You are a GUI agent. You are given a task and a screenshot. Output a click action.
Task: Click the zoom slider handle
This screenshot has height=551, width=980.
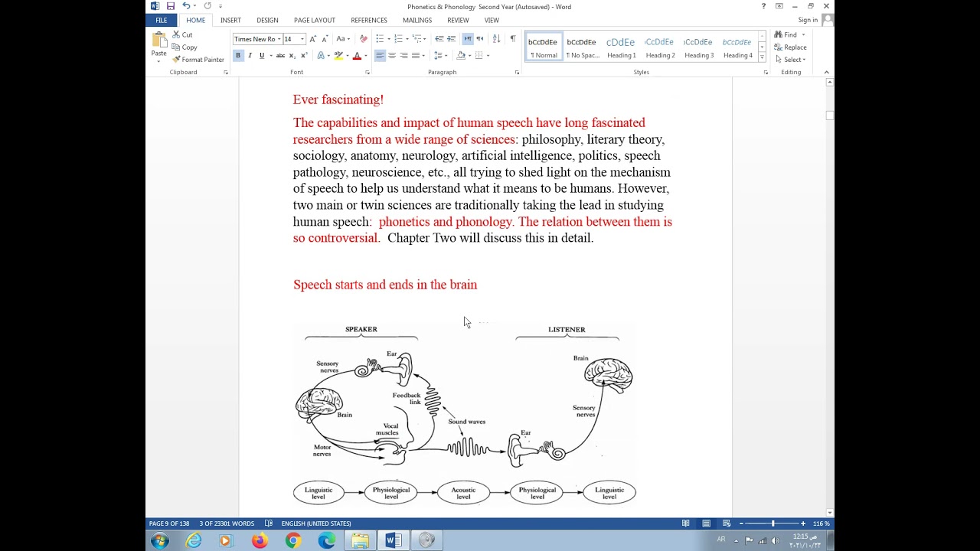coord(773,523)
